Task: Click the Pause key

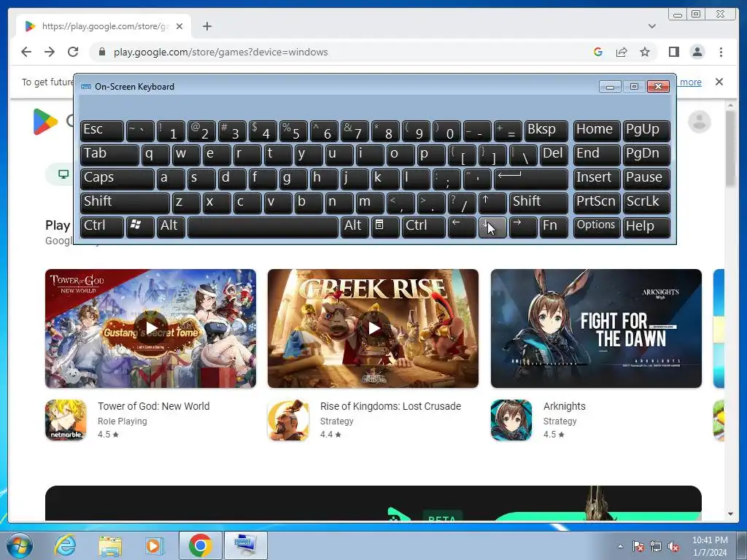Action: pos(646,179)
